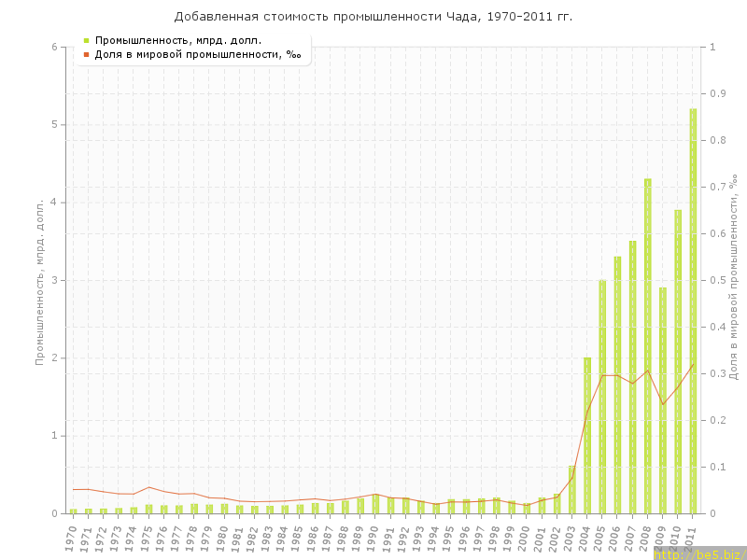
Task: Click the 2005 bar at value 3
Action: coord(602,397)
